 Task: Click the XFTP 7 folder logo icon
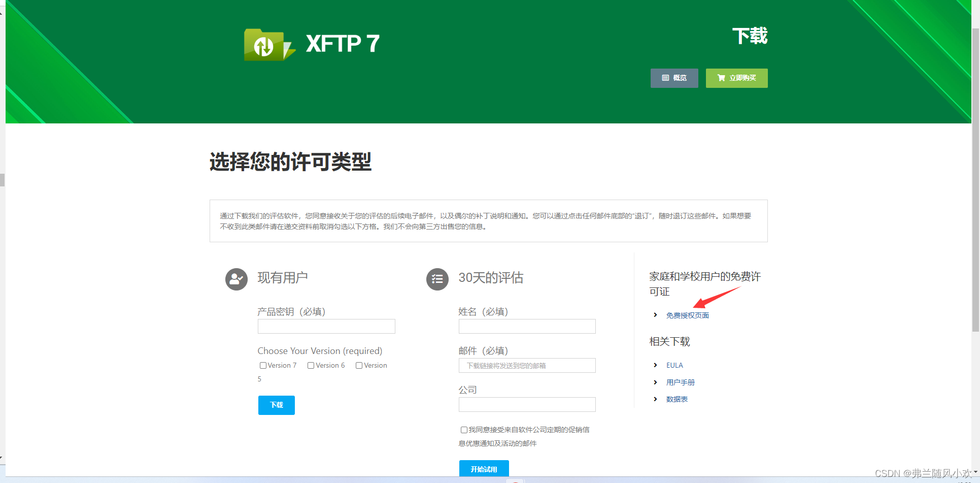point(269,45)
